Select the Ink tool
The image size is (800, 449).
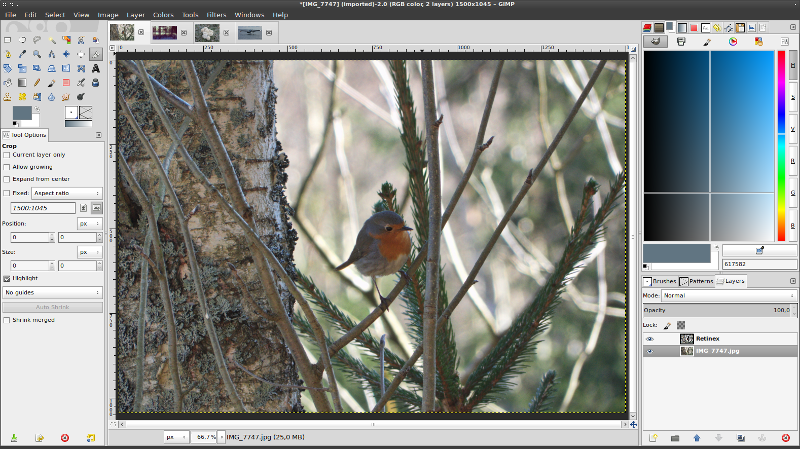(x=95, y=83)
